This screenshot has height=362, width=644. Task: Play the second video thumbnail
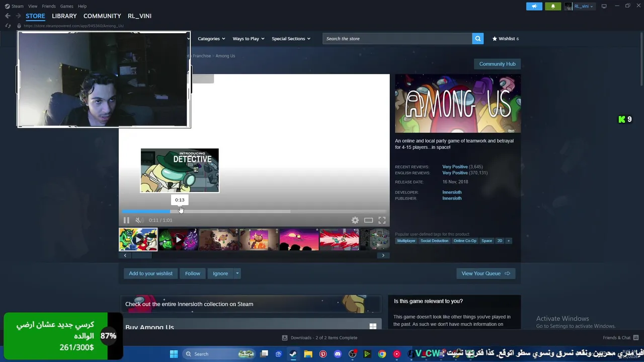click(x=178, y=239)
